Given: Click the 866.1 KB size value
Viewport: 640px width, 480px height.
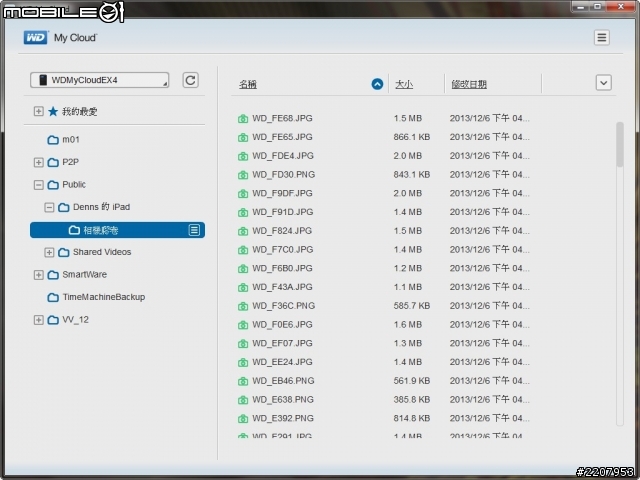Looking at the screenshot, I should point(412,137).
